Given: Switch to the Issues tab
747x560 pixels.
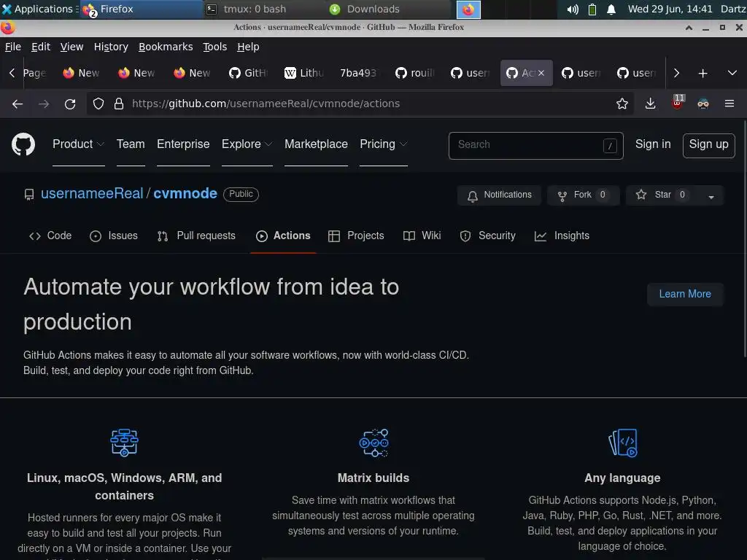Looking at the screenshot, I should (113, 236).
